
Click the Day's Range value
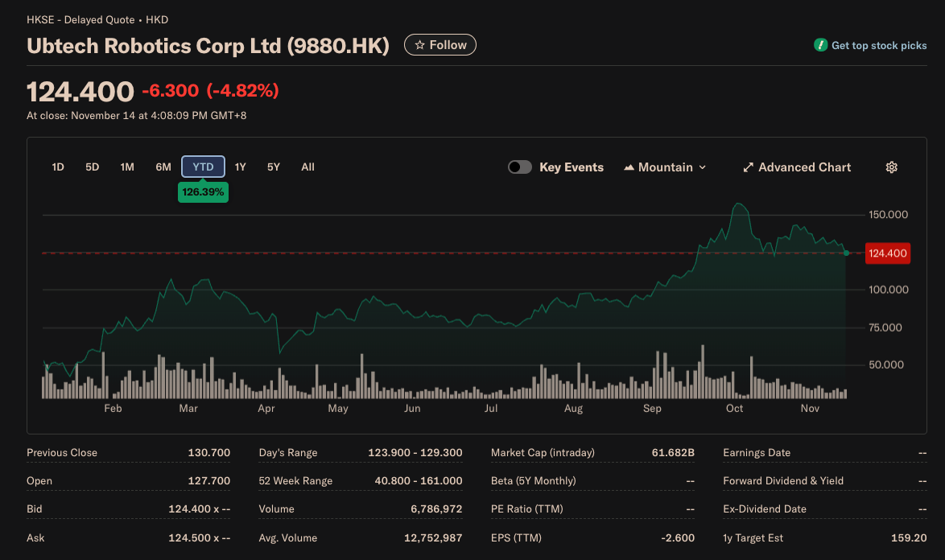point(415,453)
